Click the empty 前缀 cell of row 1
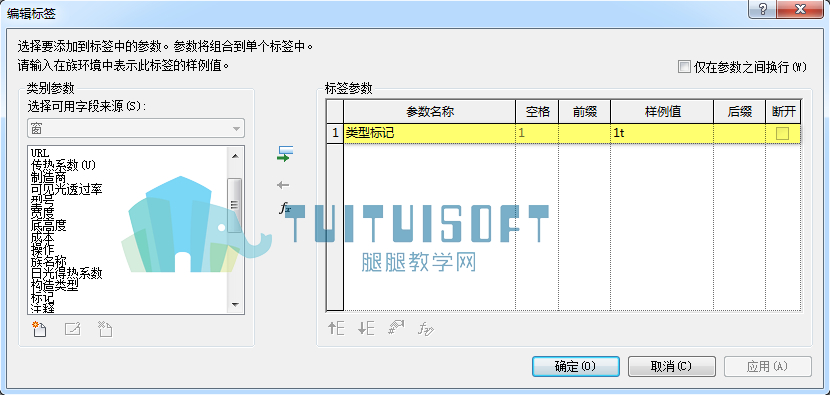Viewport: 830px width, 395px height. coord(584,133)
